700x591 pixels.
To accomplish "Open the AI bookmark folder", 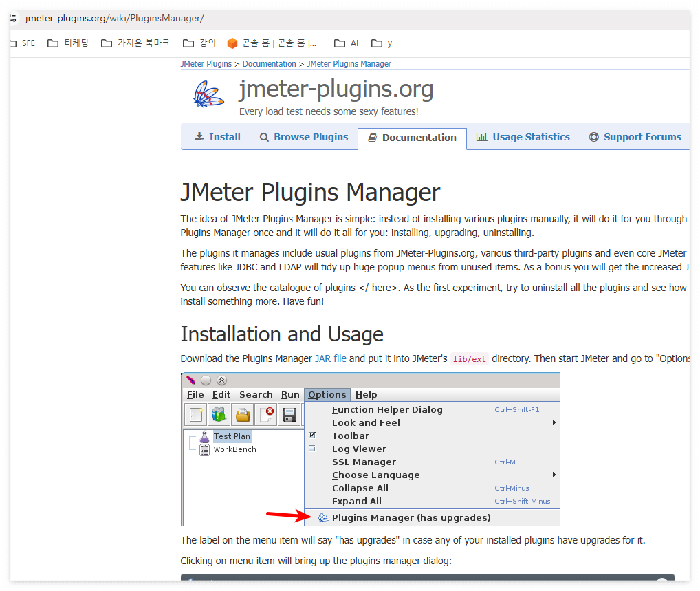I will click(347, 43).
